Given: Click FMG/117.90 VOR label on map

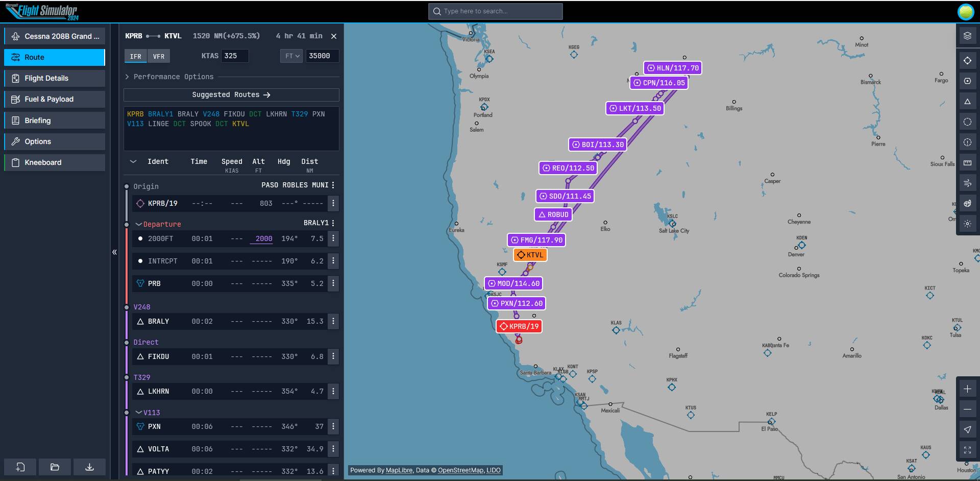Looking at the screenshot, I should (536, 240).
